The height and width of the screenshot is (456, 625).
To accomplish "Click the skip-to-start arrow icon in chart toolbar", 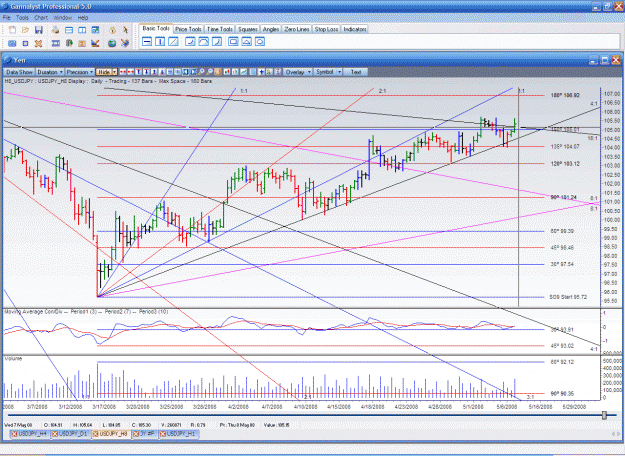I will pos(185,72).
